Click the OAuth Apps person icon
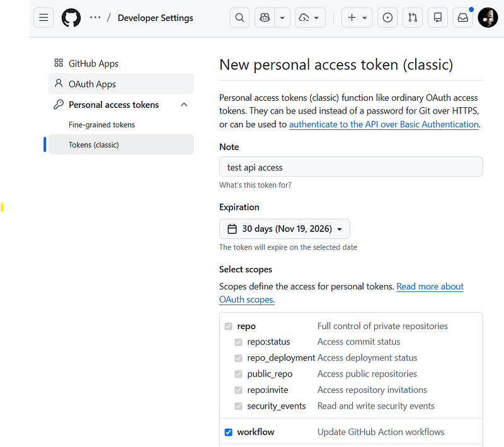504x447 pixels. [59, 83]
